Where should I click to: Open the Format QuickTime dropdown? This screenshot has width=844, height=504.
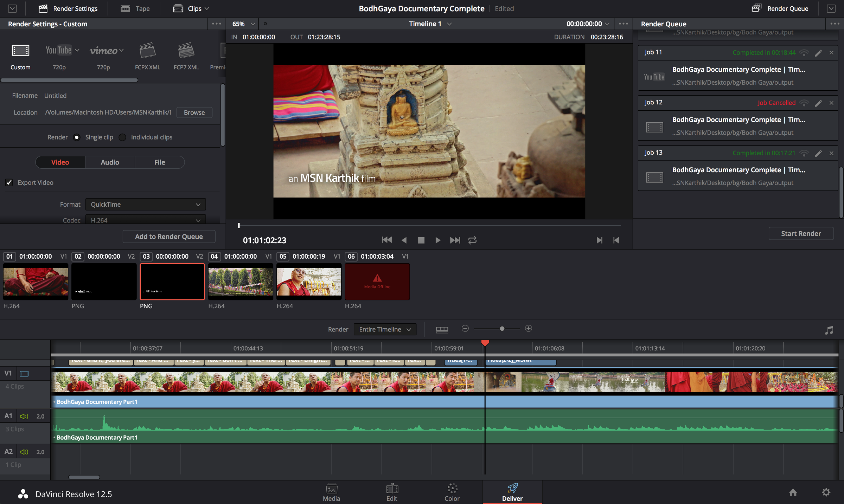[x=145, y=204]
